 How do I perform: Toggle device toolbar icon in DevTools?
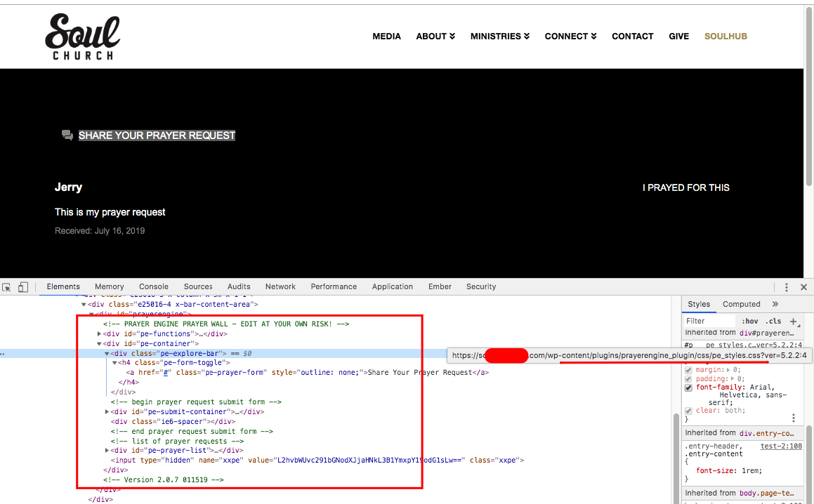click(23, 287)
